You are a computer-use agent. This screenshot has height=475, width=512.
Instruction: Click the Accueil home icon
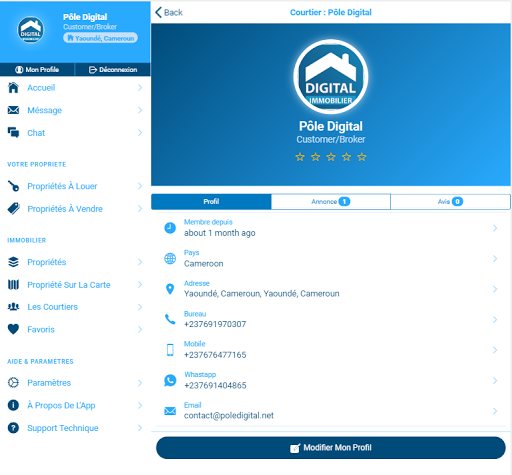click(x=13, y=88)
